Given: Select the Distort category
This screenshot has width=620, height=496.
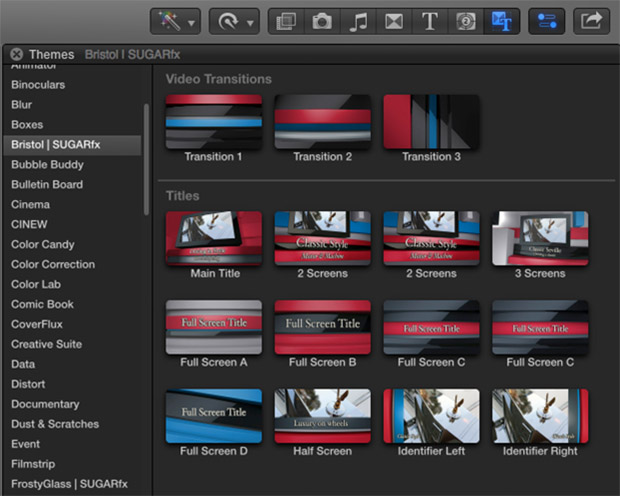Looking at the screenshot, I should coord(28,384).
